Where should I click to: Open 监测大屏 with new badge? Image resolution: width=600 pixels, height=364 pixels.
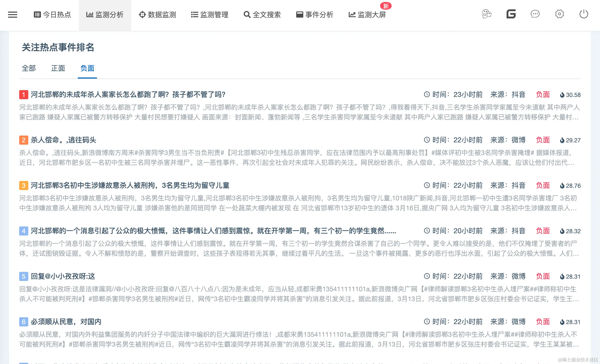click(367, 15)
